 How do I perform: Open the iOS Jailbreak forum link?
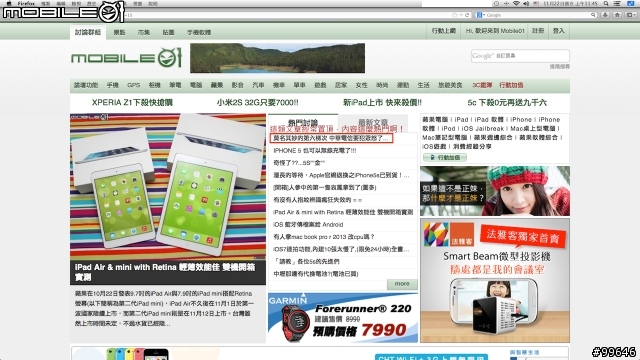[x=483, y=129]
